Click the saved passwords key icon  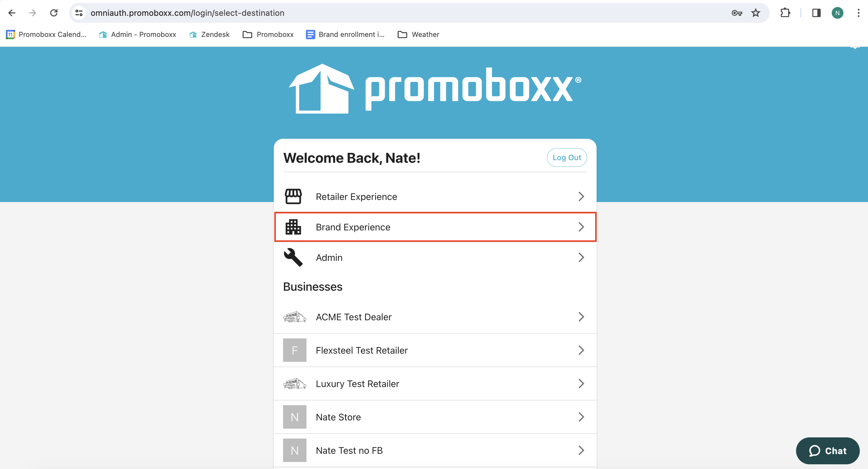click(737, 13)
